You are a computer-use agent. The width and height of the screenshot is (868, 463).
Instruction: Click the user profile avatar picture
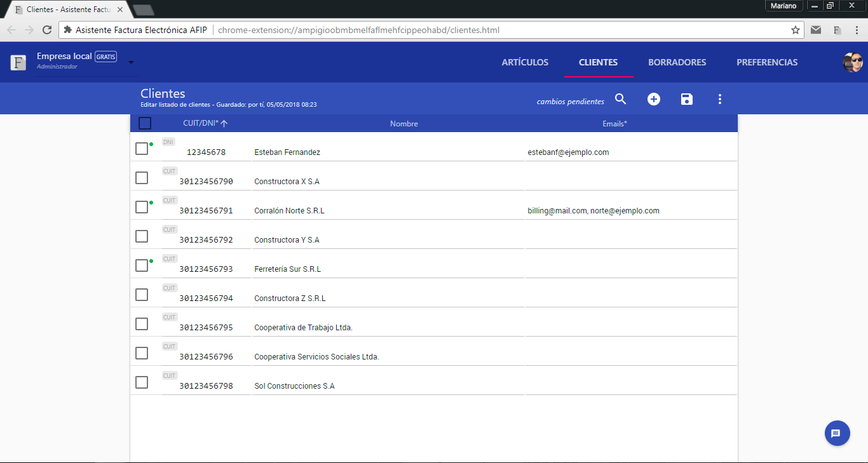852,62
